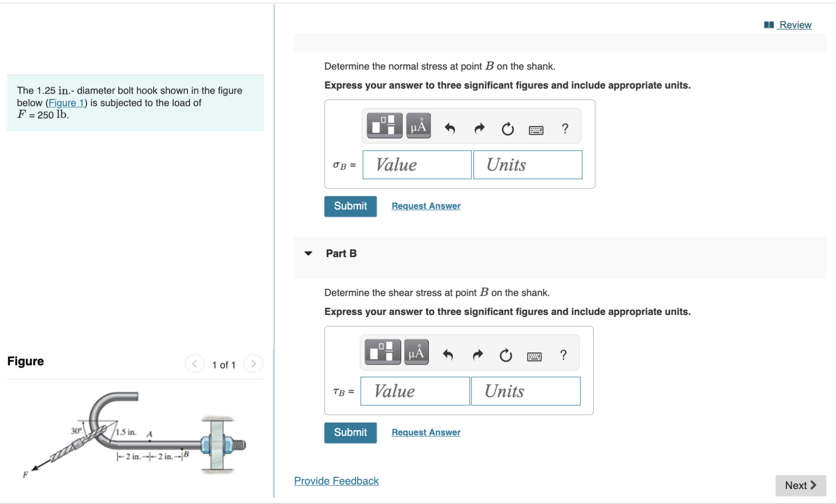Submit the normal stress answer
Image resolution: width=836 pixels, height=504 pixels.
pyautogui.click(x=350, y=206)
